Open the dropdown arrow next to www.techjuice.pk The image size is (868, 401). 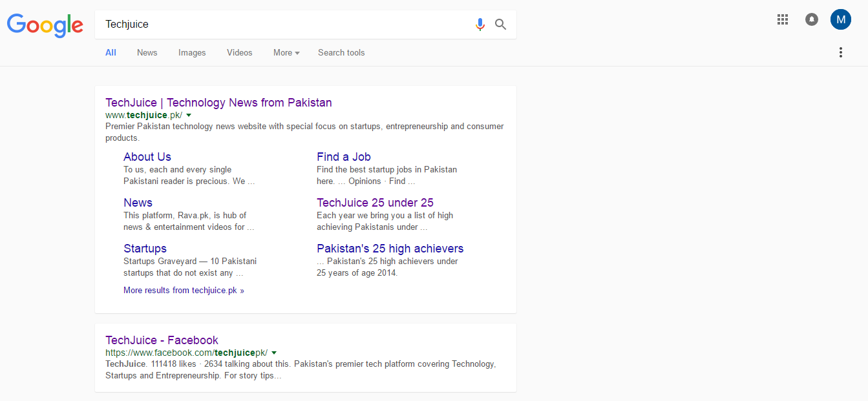tap(188, 115)
